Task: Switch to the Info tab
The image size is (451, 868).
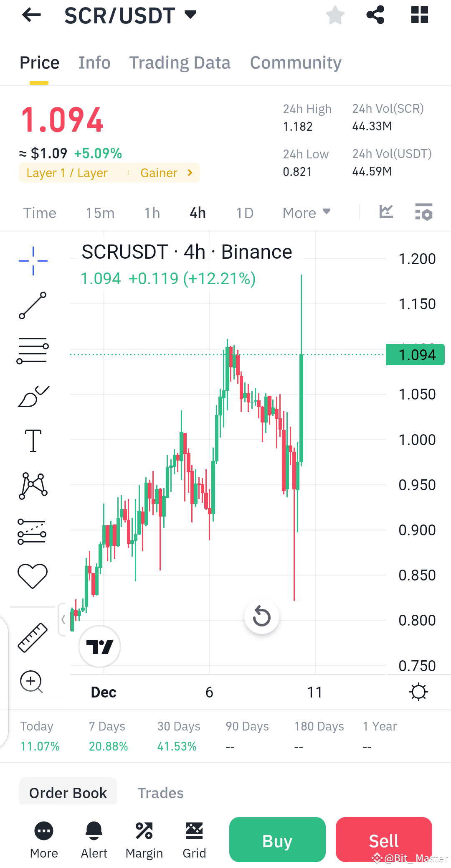Action: coord(94,62)
